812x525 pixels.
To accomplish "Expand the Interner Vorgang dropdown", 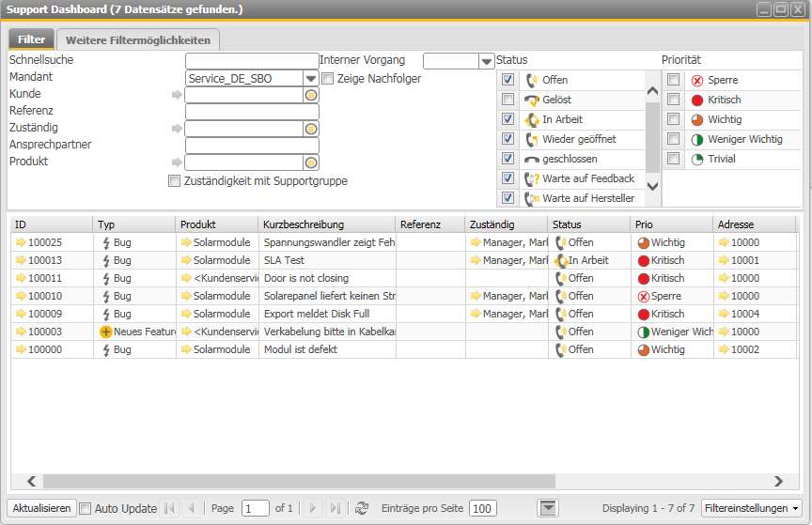I will point(487,61).
